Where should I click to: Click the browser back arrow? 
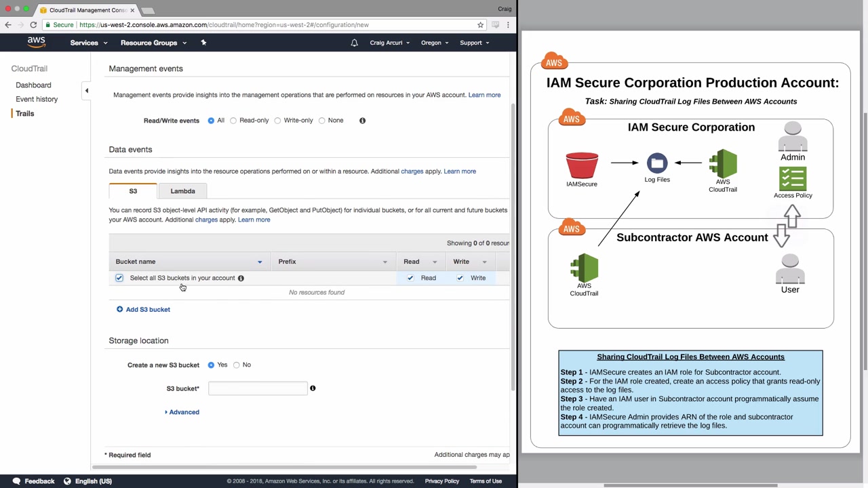8,25
